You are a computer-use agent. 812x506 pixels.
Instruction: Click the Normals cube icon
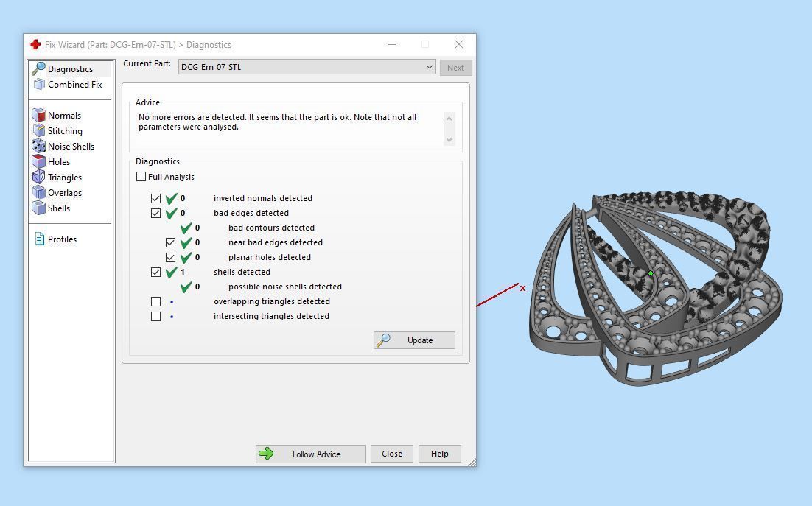pyautogui.click(x=39, y=115)
